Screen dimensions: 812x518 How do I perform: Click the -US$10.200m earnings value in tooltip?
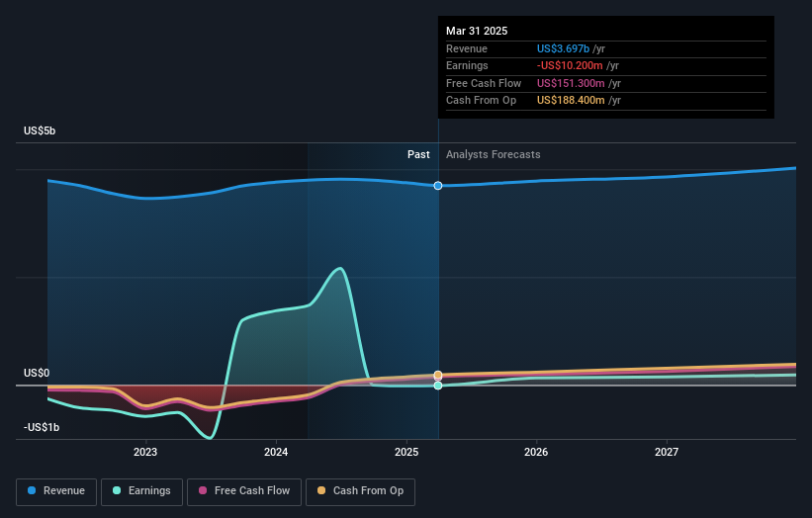pos(570,65)
